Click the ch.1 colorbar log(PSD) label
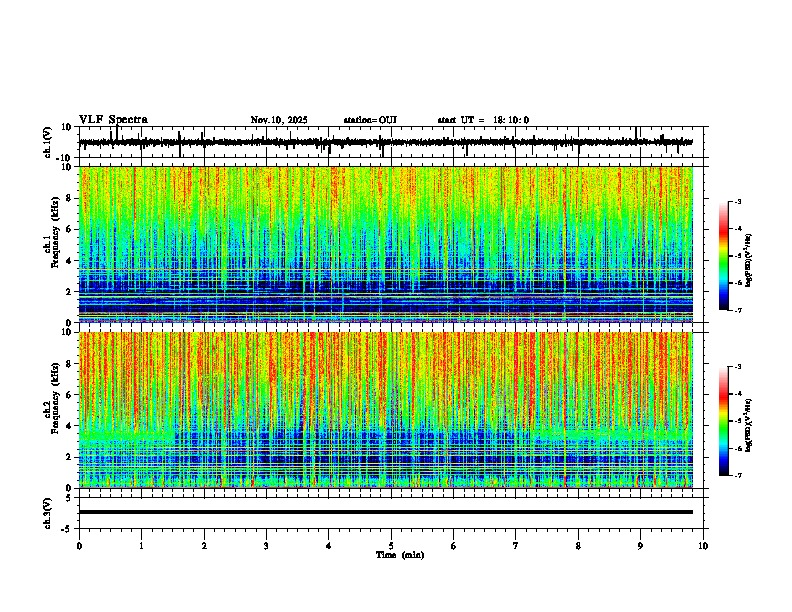 pos(749,260)
